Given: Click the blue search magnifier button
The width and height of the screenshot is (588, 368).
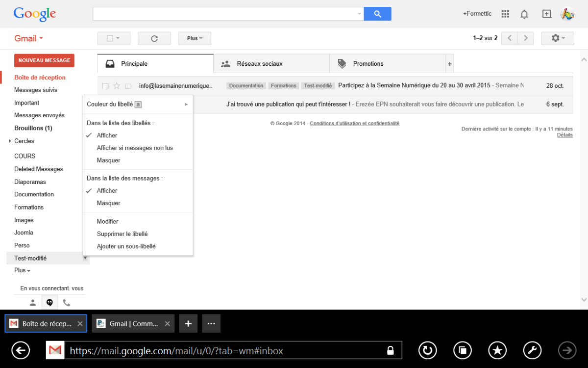Looking at the screenshot, I should pyautogui.click(x=377, y=14).
